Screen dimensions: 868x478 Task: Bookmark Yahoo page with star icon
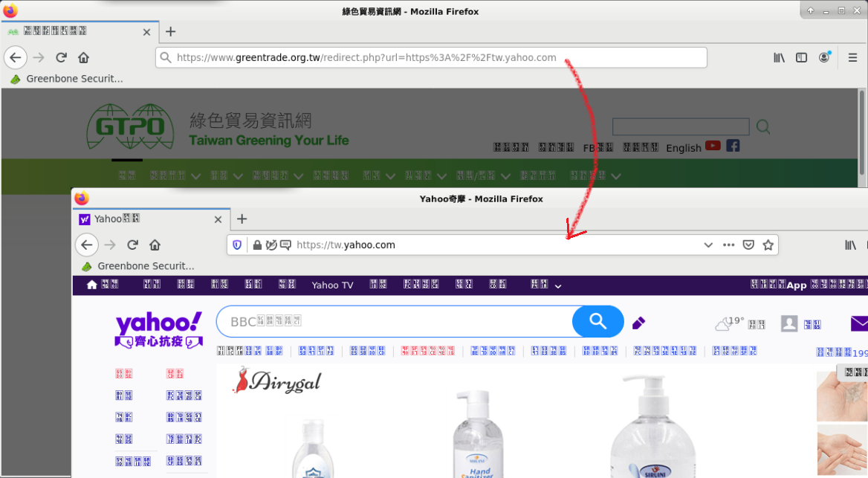click(x=768, y=245)
